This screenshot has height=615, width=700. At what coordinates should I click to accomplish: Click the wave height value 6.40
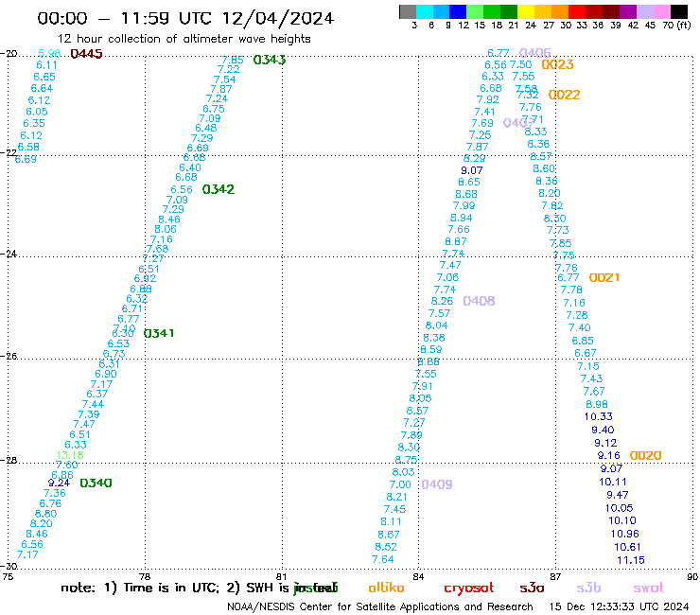(190, 167)
